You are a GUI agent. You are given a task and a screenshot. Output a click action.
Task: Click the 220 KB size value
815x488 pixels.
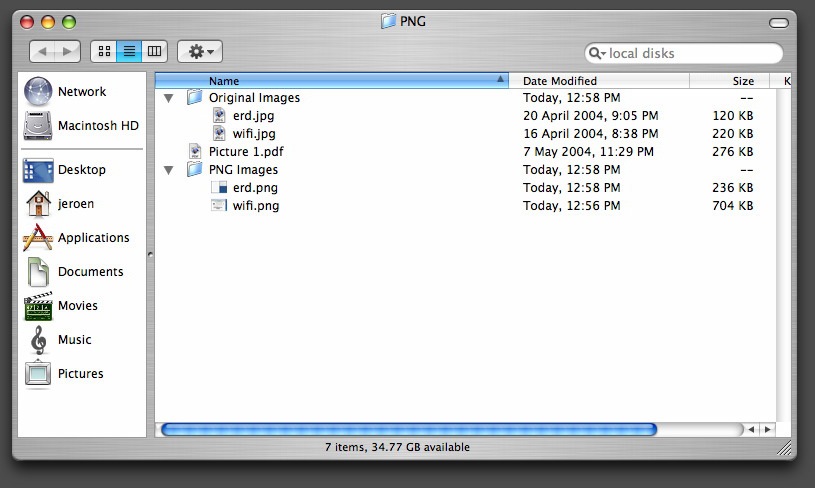coord(732,134)
